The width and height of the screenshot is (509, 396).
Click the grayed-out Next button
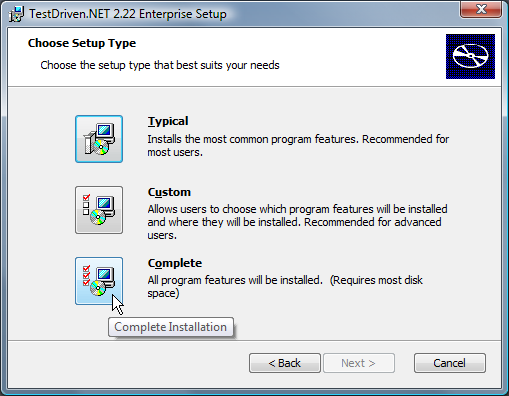(359, 363)
